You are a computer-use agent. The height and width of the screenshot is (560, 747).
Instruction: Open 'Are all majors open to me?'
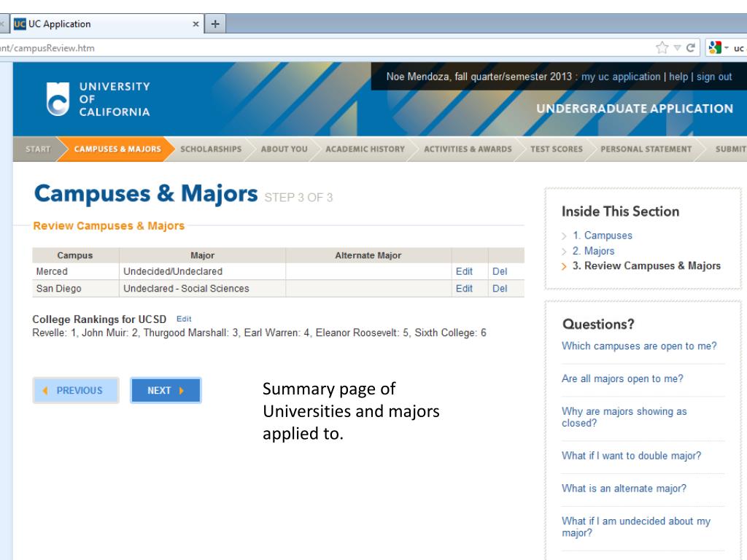622,378
